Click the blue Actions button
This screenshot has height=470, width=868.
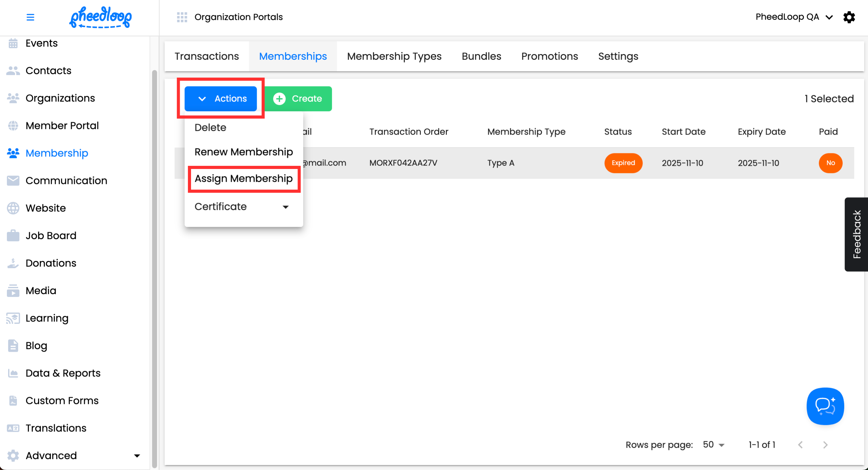pos(221,99)
